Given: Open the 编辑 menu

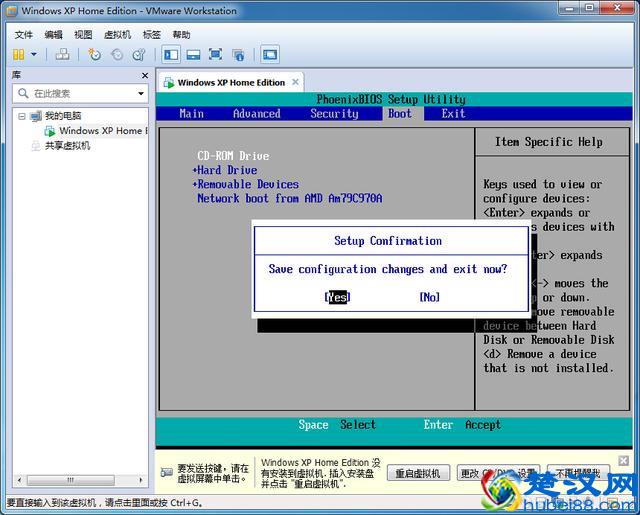Looking at the screenshot, I should point(53,35).
